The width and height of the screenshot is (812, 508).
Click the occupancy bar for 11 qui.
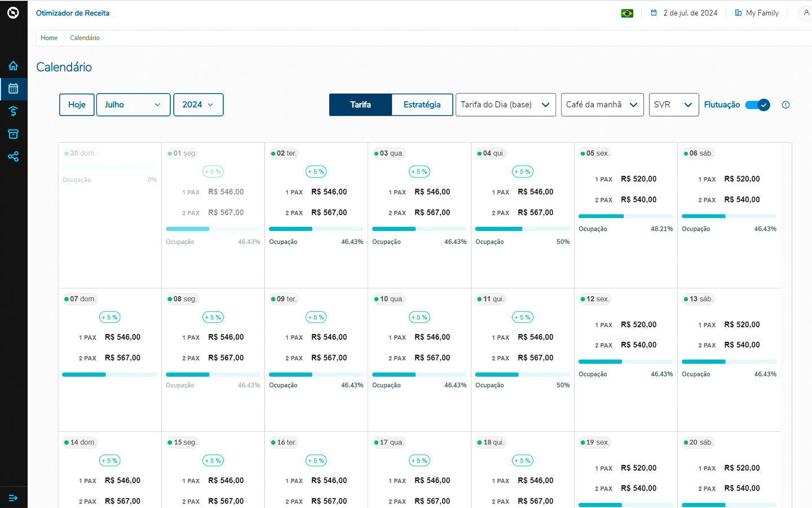point(523,374)
